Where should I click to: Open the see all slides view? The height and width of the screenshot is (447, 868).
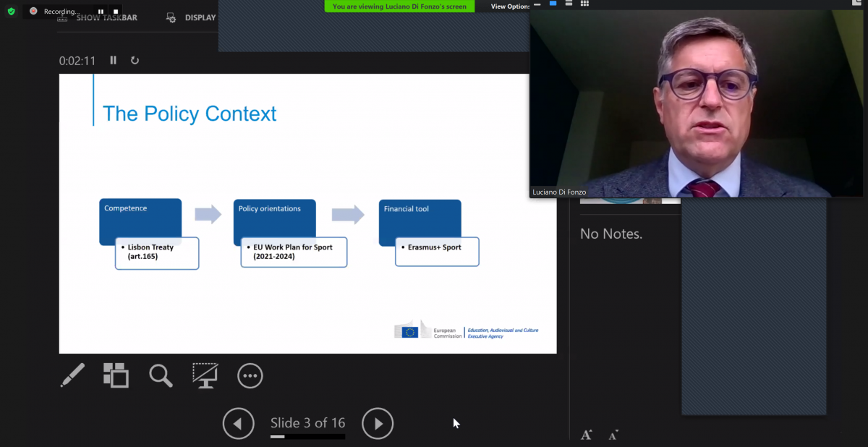[x=116, y=375]
